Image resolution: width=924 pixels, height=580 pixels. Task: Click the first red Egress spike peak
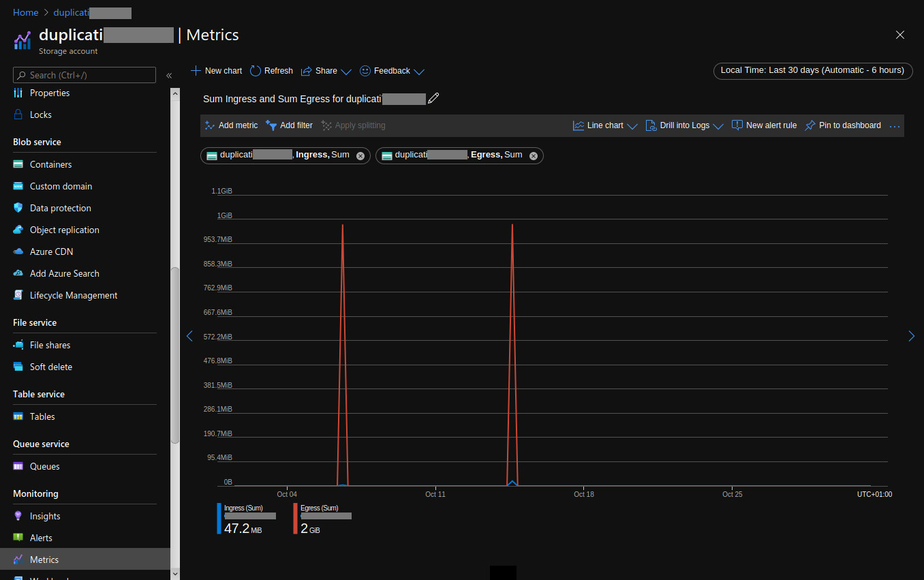coord(342,225)
